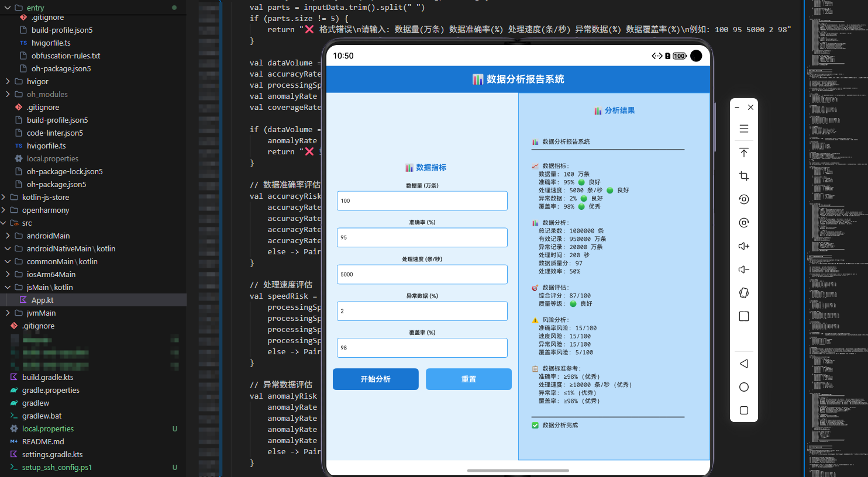868x477 pixels.
Task: Click the emulator square frame icon
Action: (x=744, y=316)
